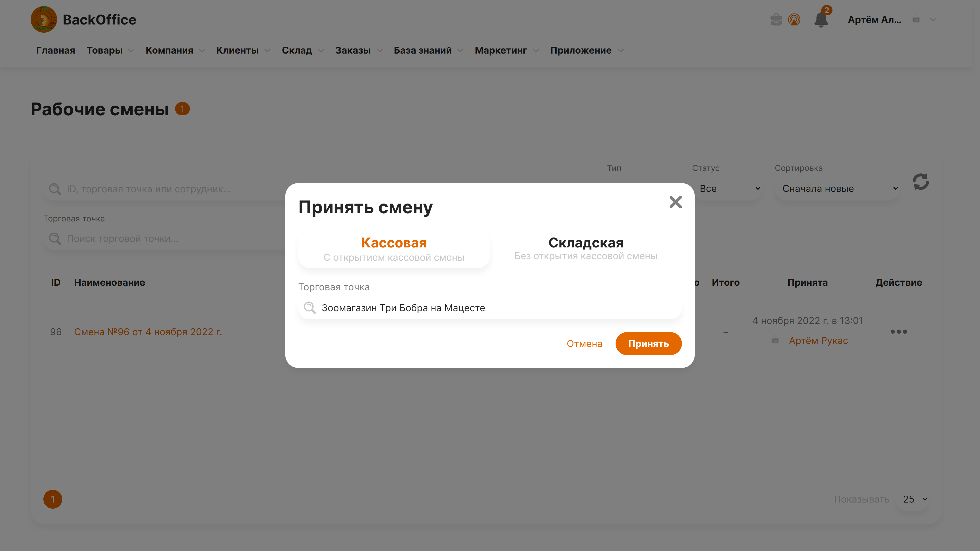The image size is (980, 551).
Task: Expand the user account menu chevron
Action: [933, 19]
